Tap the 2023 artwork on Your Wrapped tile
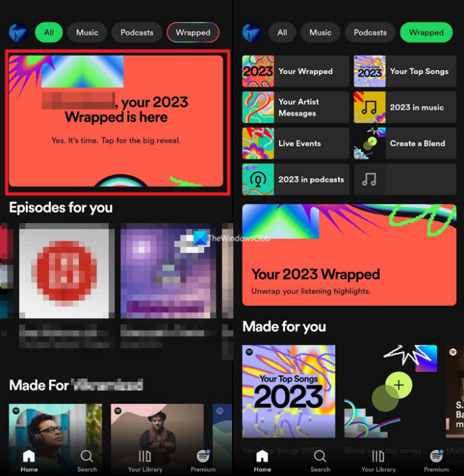 [258, 71]
